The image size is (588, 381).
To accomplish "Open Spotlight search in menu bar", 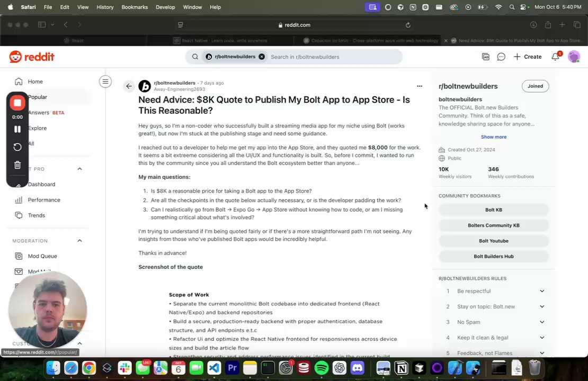I will point(512,7).
